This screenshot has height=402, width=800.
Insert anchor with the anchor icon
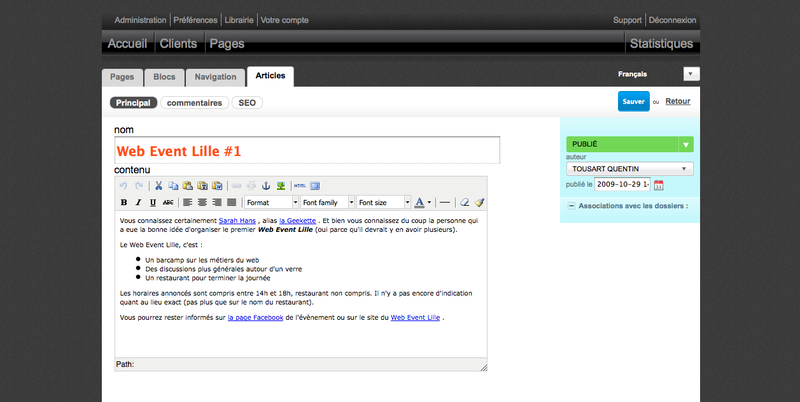tap(266, 186)
